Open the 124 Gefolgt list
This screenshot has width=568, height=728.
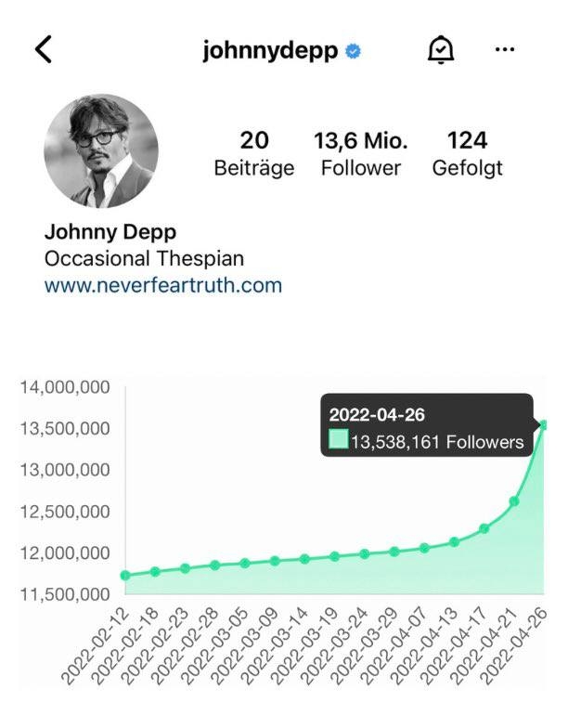click(x=467, y=153)
